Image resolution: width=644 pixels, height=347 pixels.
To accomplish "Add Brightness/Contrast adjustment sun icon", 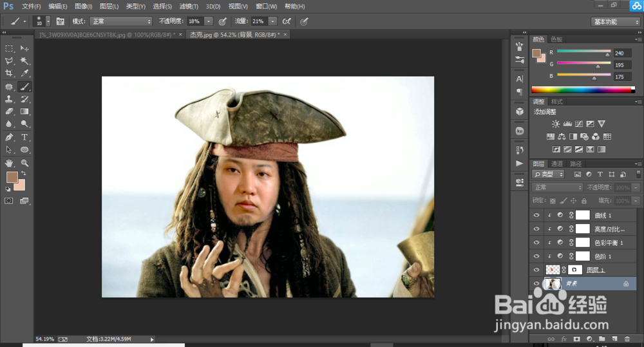I will click(x=556, y=124).
